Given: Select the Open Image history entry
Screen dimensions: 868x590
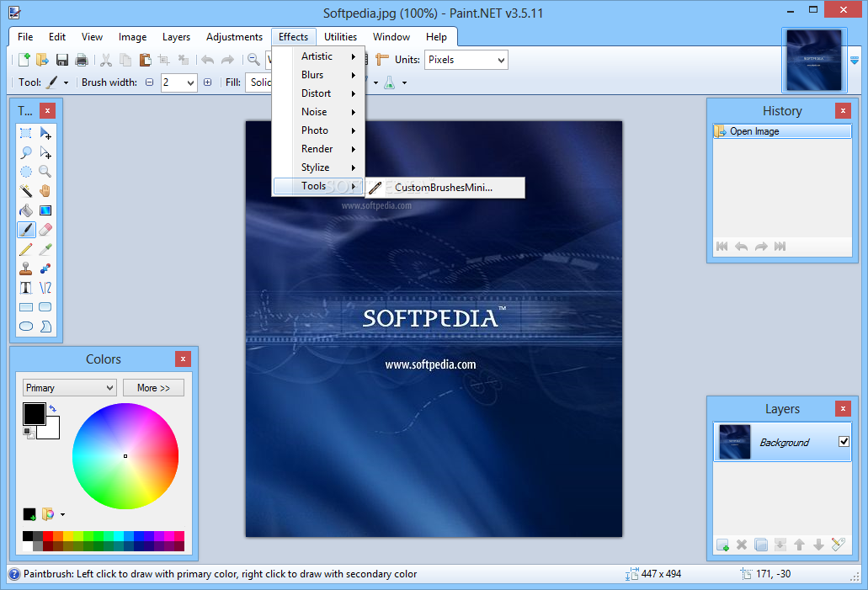Looking at the screenshot, I should (782, 131).
